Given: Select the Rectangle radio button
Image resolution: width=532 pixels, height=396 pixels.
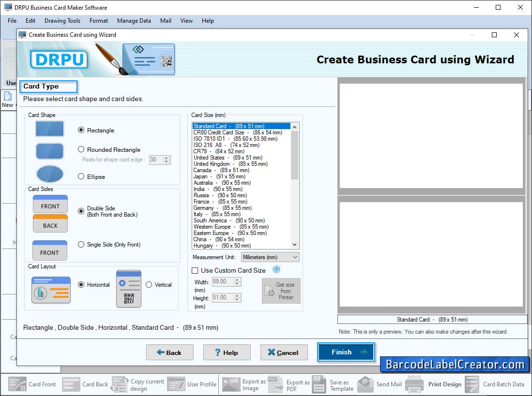Looking at the screenshot, I should pyautogui.click(x=81, y=130).
